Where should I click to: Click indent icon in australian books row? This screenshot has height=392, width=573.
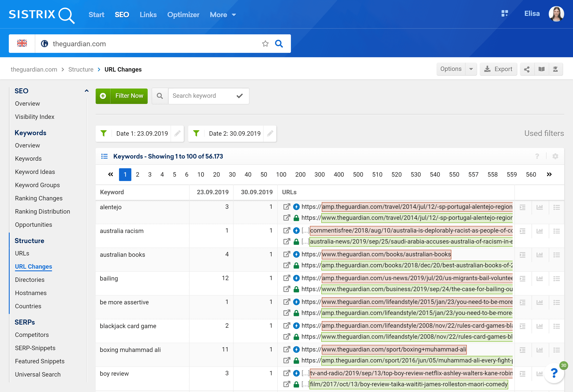click(x=523, y=255)
